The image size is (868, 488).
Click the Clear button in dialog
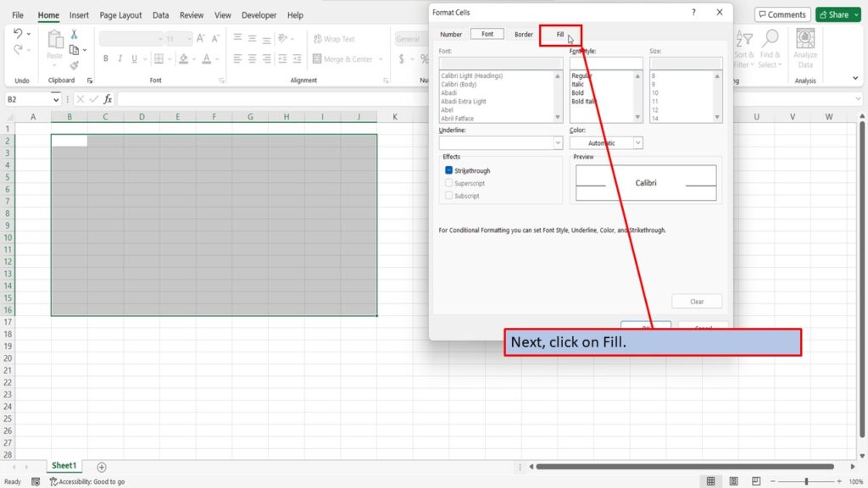click(697, 302)
